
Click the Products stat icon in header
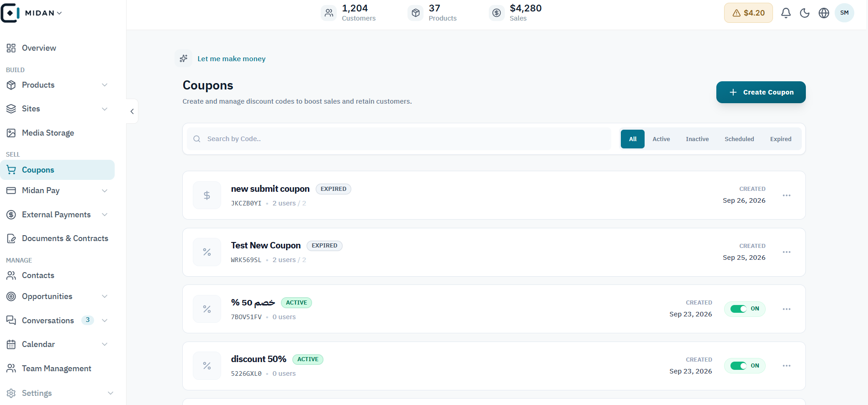(x=416, y=13)
